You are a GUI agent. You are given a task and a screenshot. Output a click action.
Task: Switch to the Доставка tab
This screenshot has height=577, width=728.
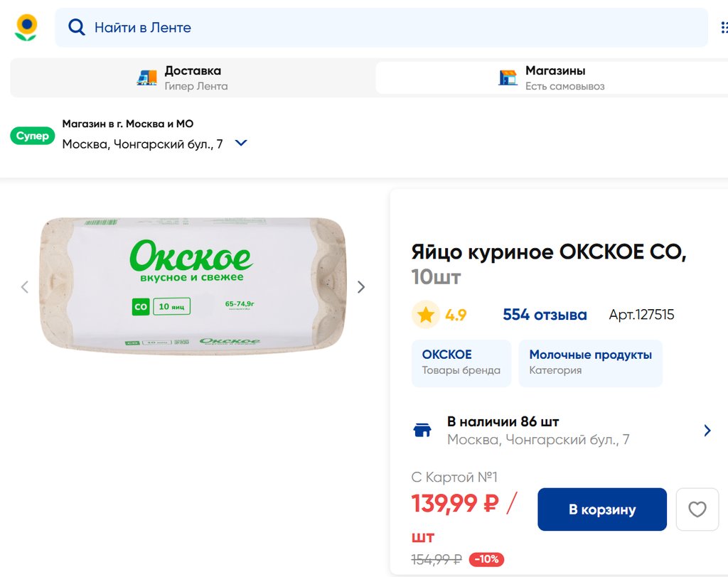coord(192,78)
